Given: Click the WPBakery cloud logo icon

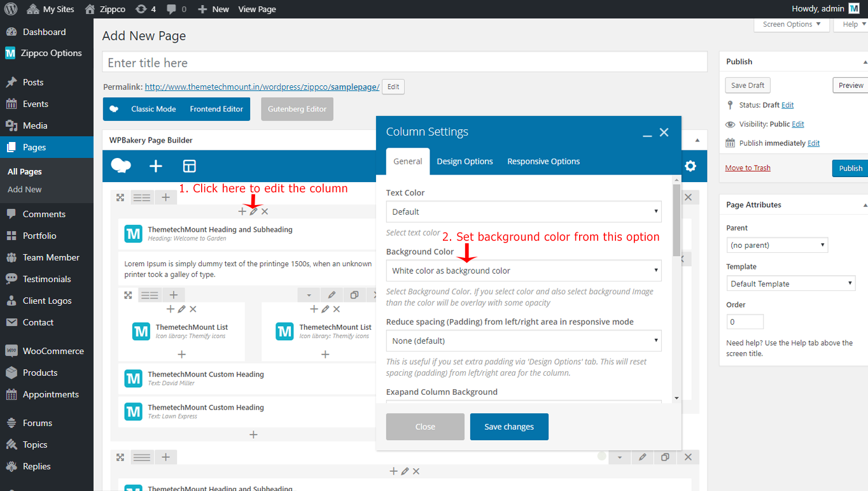Looking at the screenshot, I should (x=121, y=166).
